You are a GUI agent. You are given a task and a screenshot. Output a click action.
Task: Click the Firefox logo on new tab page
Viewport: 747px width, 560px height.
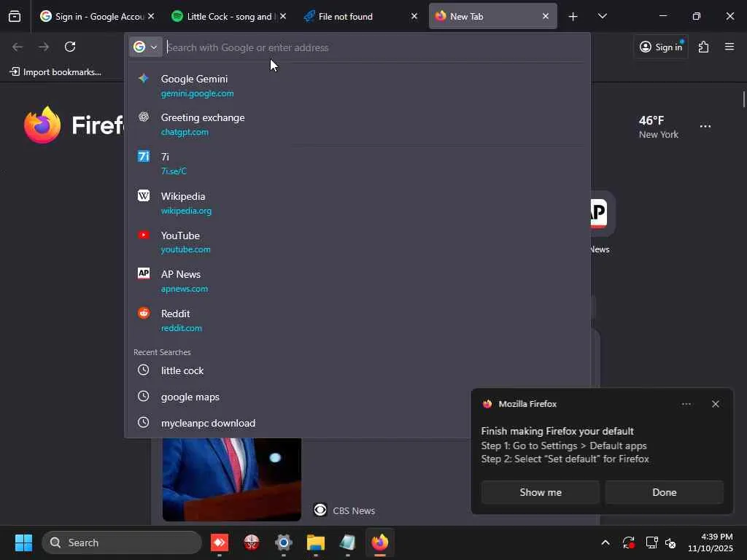pos(42,125)
